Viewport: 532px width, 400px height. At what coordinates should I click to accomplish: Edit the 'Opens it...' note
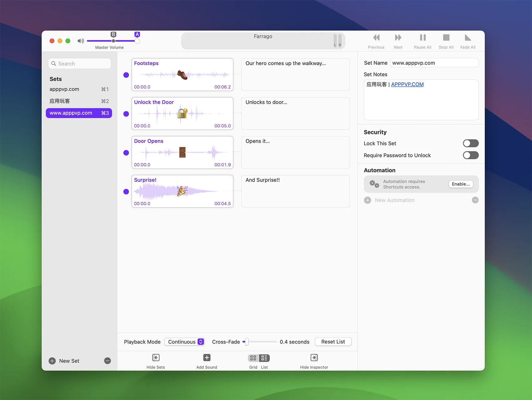295,152
